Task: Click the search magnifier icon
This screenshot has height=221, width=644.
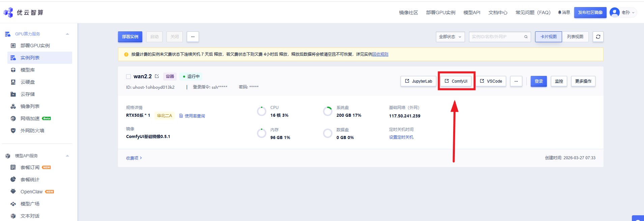Action: click(526, 37)
